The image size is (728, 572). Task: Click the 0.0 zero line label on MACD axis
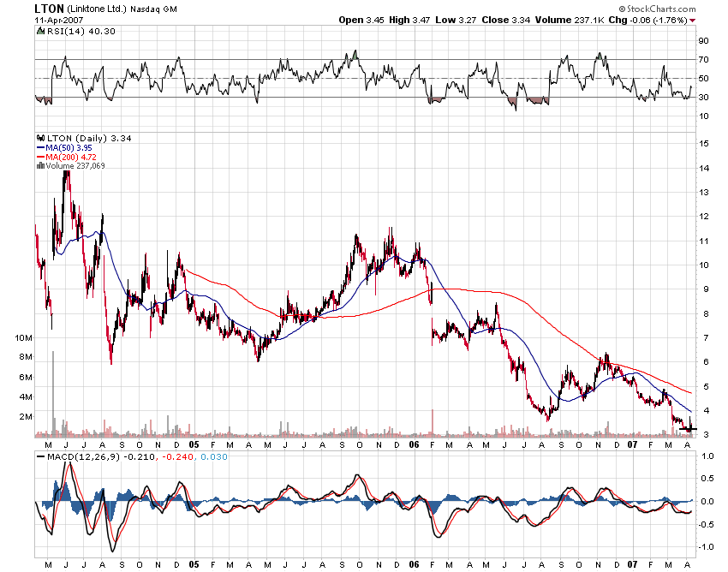point(707,502)
